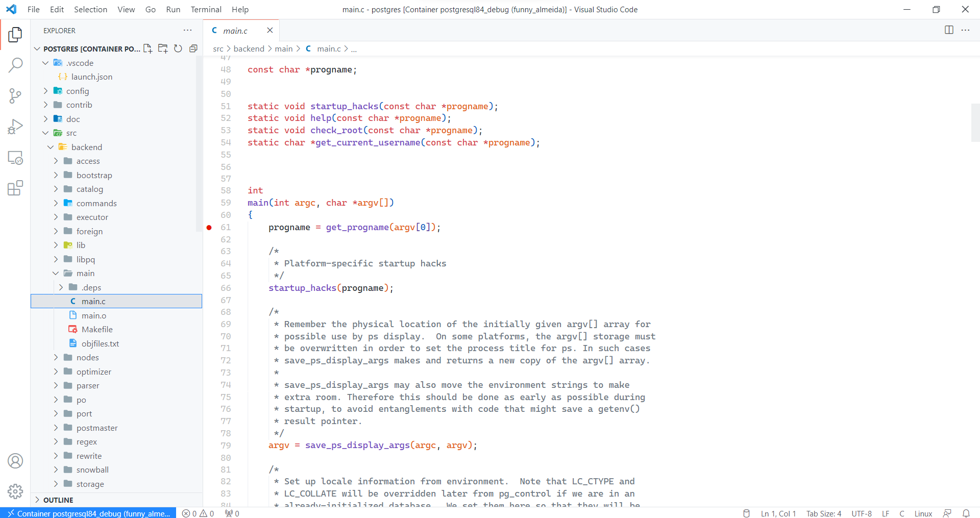This screenshot has width=980, height=518.
Task: Click 'src' in the breadcrumb path
Action: point(218,48)
